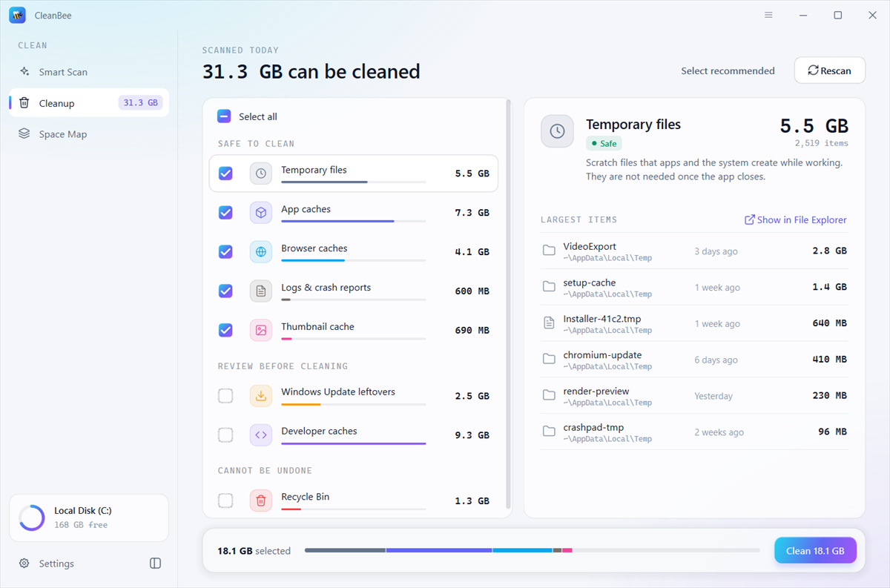Toggle the Select all checkbox
The width and height of the screenshot is (890, 588).
point(224,116)
